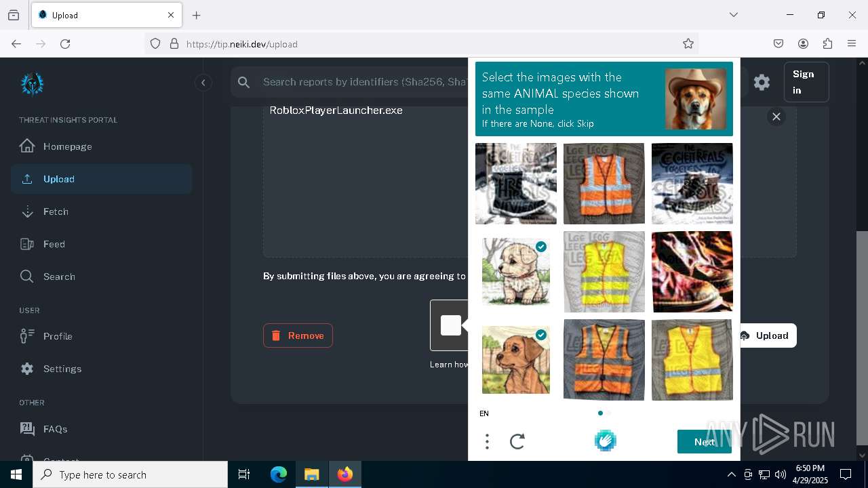Select the orange vest top-row image
The width and height of the screenshot is (868, 488).
(604, 184)
